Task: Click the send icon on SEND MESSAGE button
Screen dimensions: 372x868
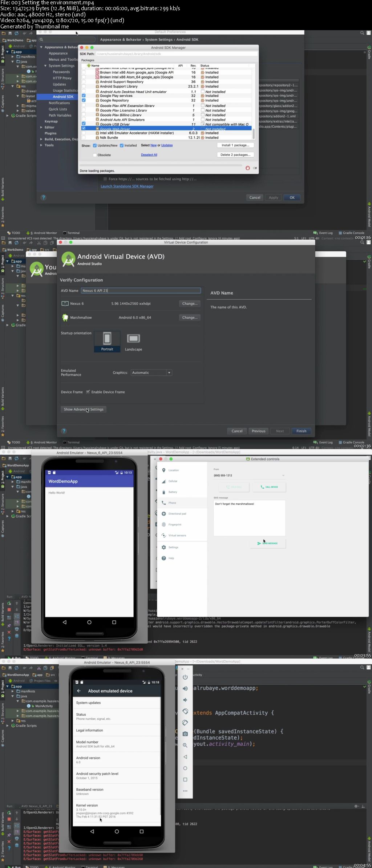Action: 259,543
